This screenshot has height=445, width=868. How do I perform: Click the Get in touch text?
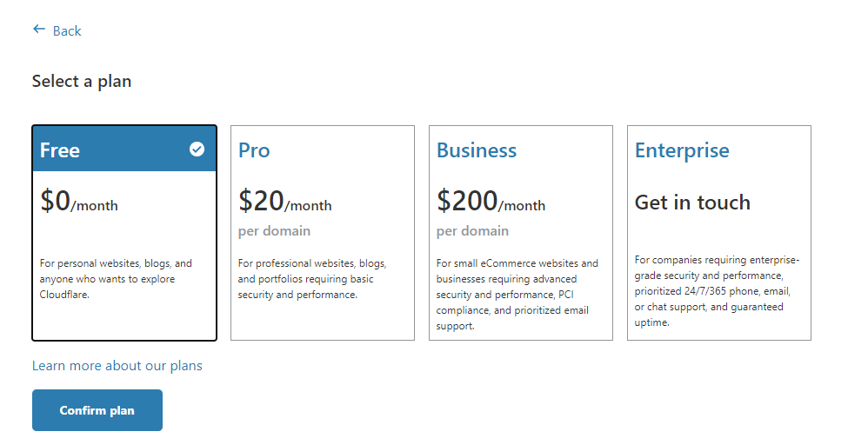(692, 203)
